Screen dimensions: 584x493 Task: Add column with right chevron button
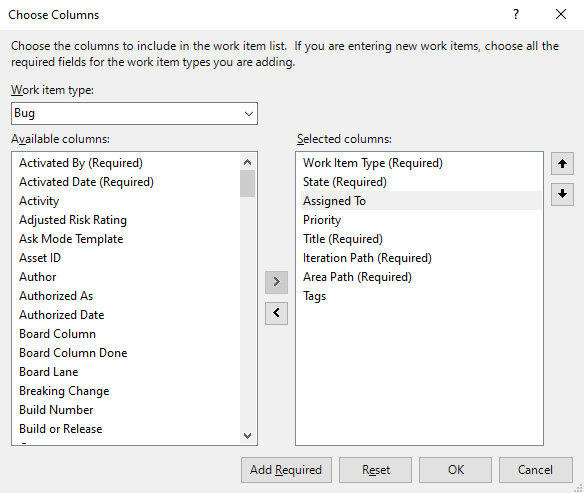pos(276,282)
